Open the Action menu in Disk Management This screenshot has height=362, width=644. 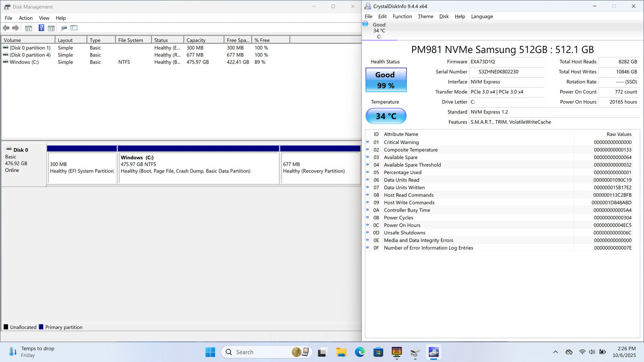pyautogui.click(x=25, y=18)
